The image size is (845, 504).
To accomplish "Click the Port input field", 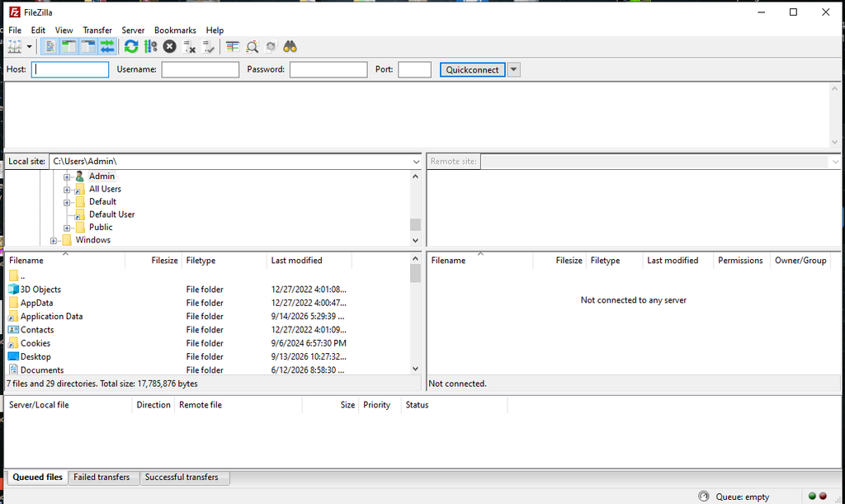I will pos(414,69).
